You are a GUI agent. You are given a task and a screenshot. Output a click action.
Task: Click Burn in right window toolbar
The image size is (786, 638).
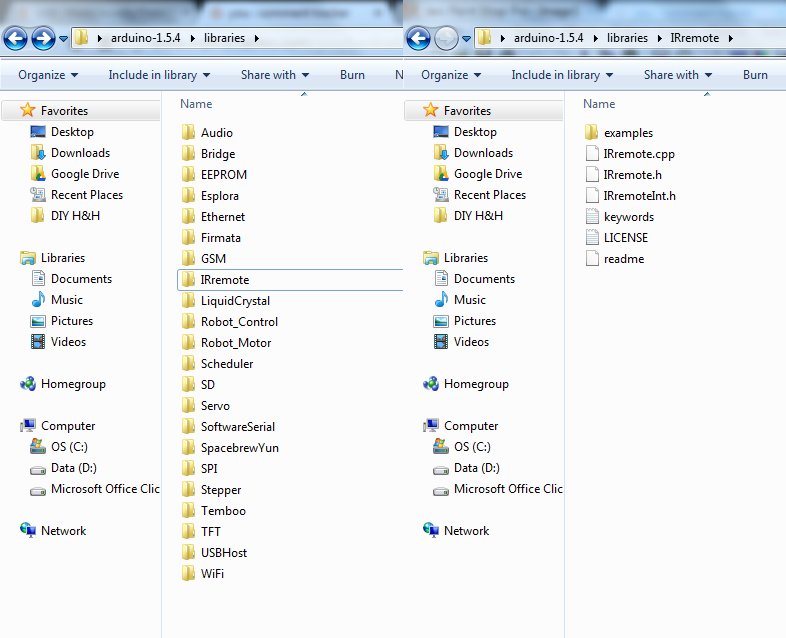(x=755, y=75)
